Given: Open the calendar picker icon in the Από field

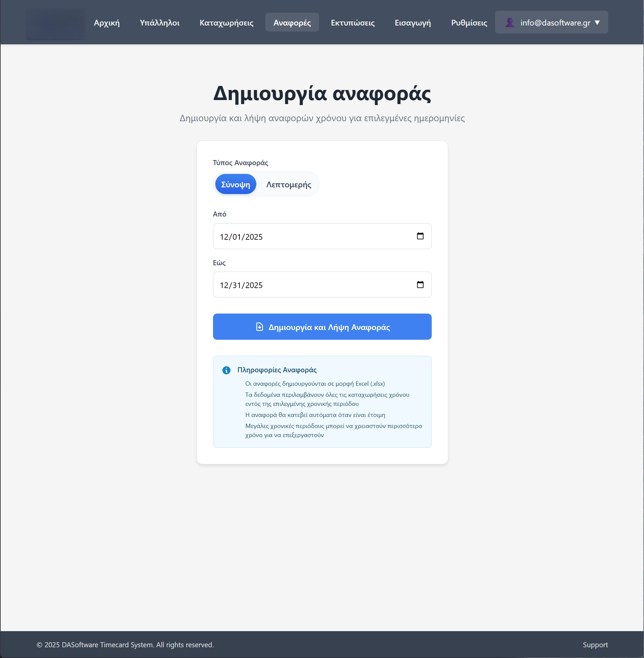Looking at the screenshot, I should 420,236.
